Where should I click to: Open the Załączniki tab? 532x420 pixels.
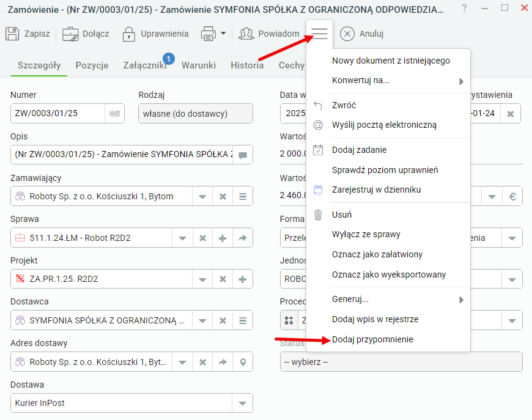point(145,65)
